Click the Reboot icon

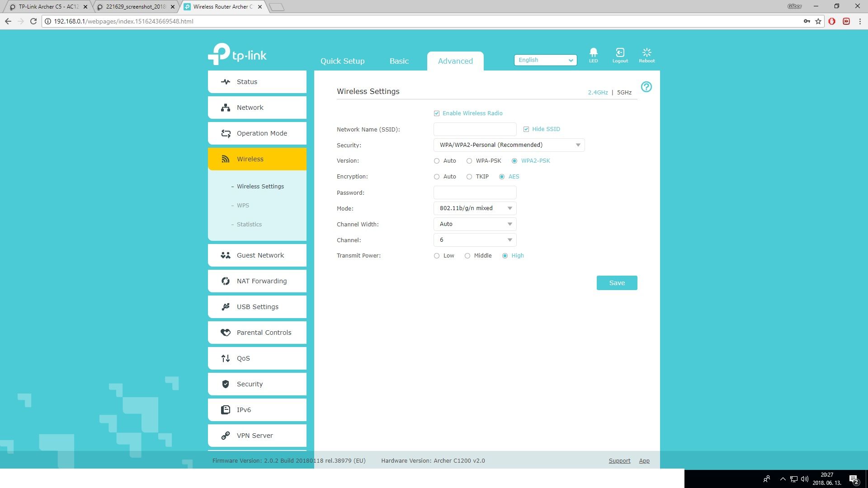tap(646, 53)
